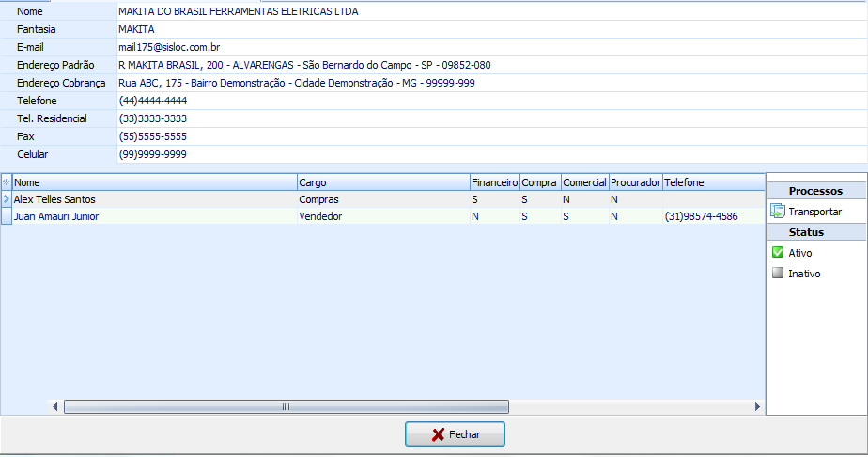Click scrollbar right arrow
Screen dimensions: 868x457
(757, 406)
